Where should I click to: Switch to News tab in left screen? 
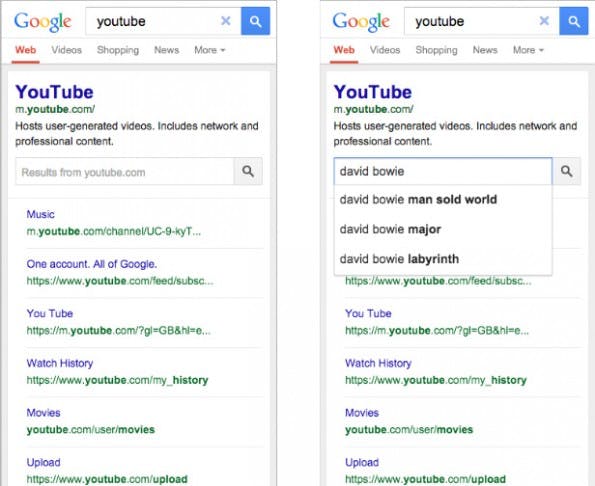[166, 50]
